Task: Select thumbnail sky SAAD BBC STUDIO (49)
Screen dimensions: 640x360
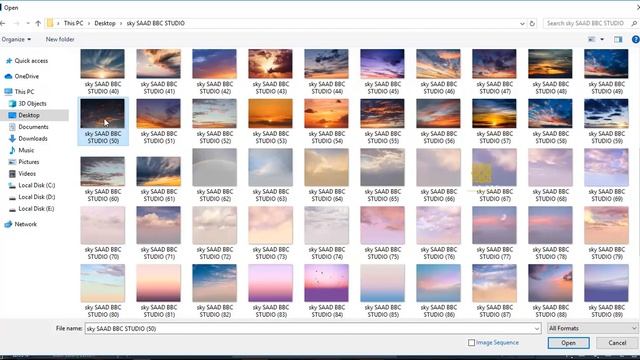Action: click(x=606, y=64)
